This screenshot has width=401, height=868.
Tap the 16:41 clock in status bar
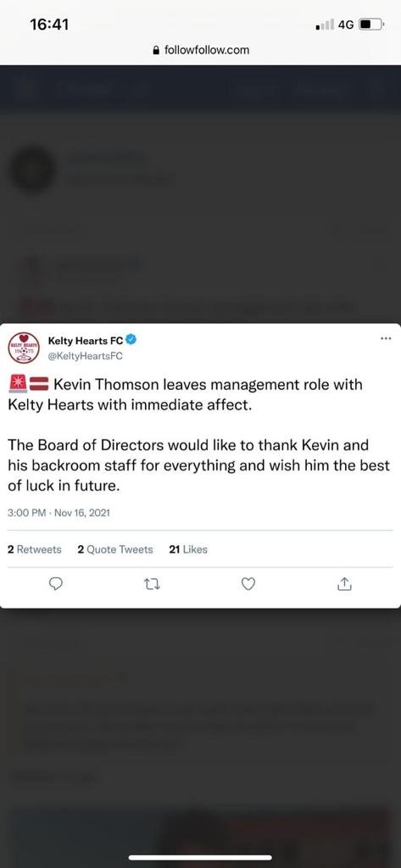pos(50,25)
